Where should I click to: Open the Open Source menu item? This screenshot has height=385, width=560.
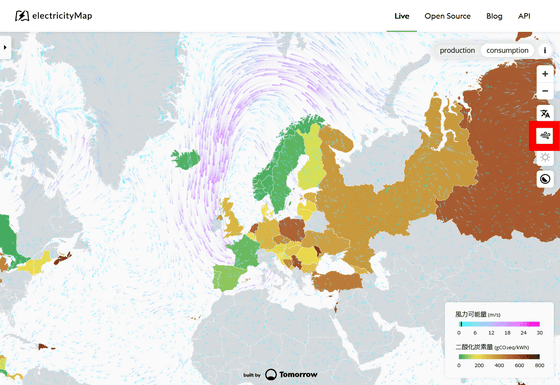pos(448,16)
